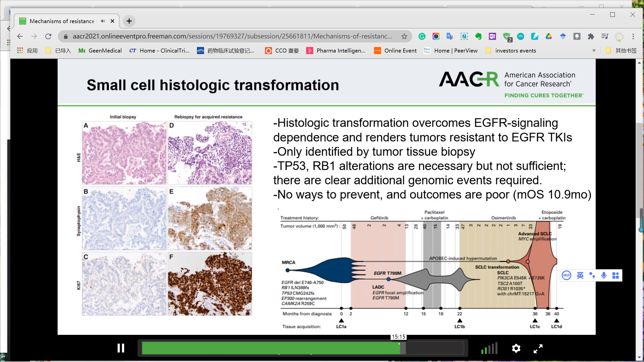644x362 pixels.
Task: Open the Home - ClinicalTrials bookmark
Action: point(159,51)
